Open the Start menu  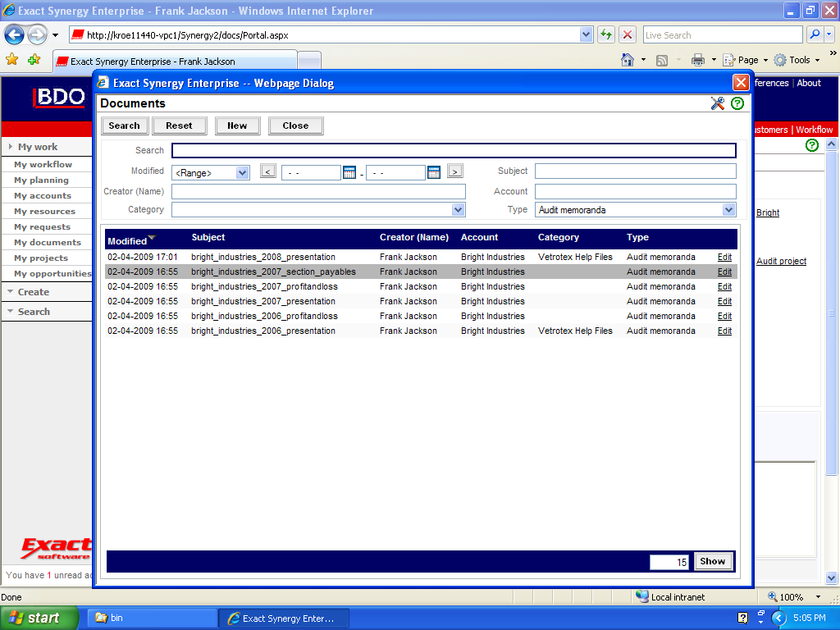pyautogui.click(x=39, y=618)
